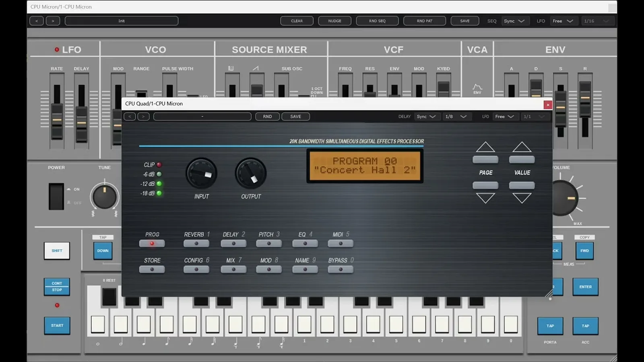Toggle REVERB 1 button
This screenshot has width=644, height=362.
tap(196, 243)
